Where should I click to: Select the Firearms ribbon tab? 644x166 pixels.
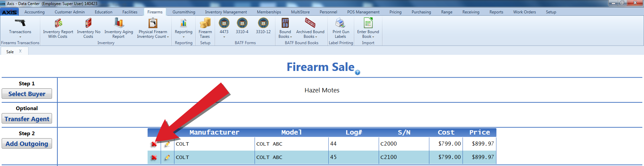coord(155,12)
